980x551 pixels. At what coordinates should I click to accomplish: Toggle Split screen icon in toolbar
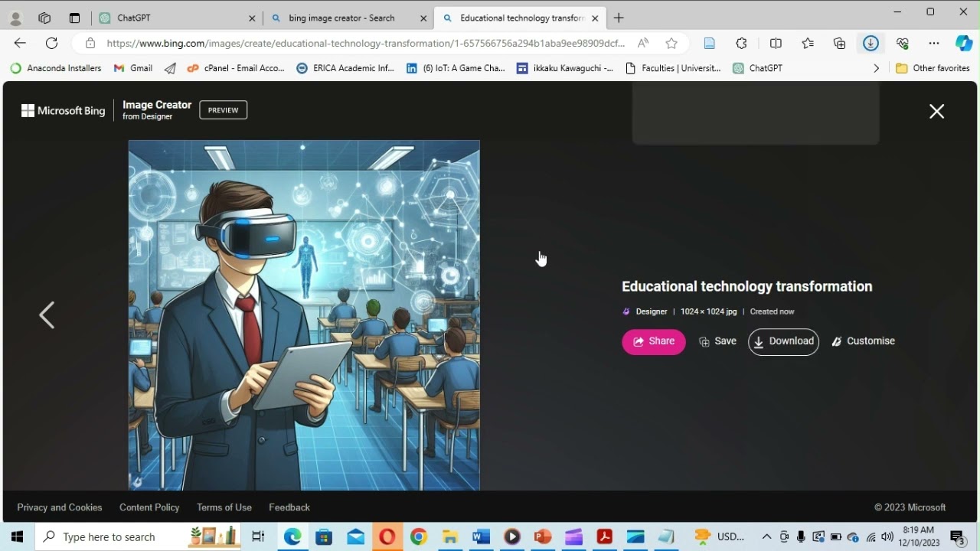coord(776,43)
